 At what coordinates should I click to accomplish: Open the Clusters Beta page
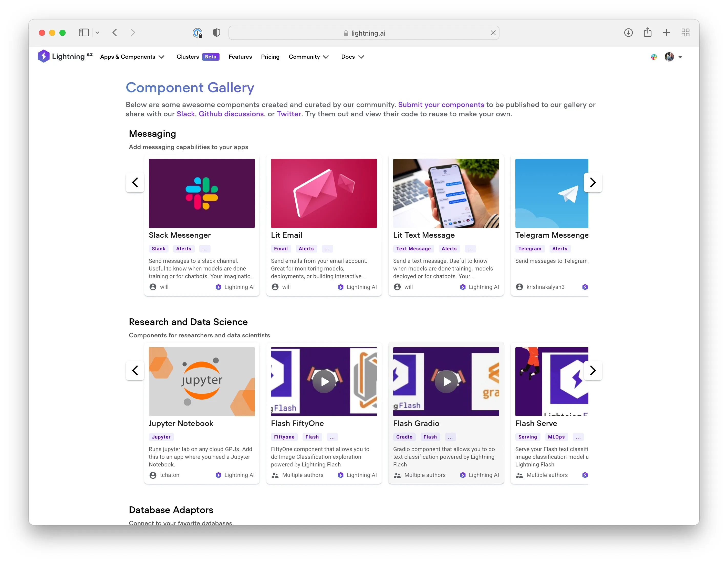point(198,57)
